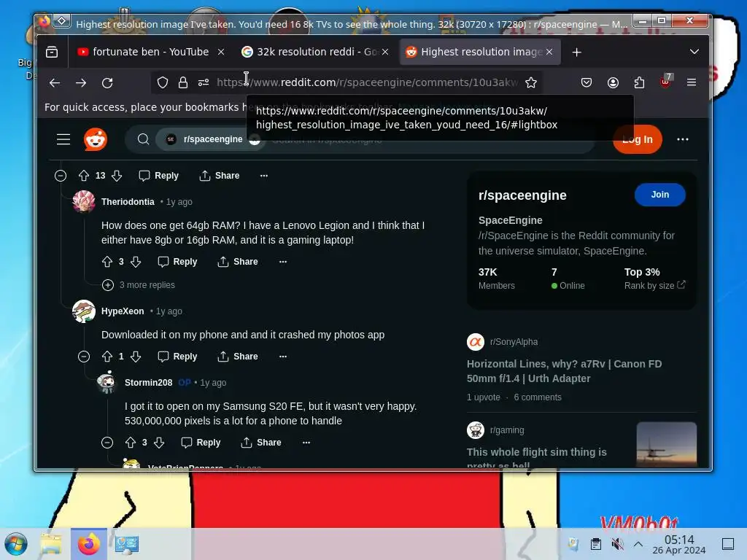Open the Extensions puzzle icon

[x=639, y=83]
